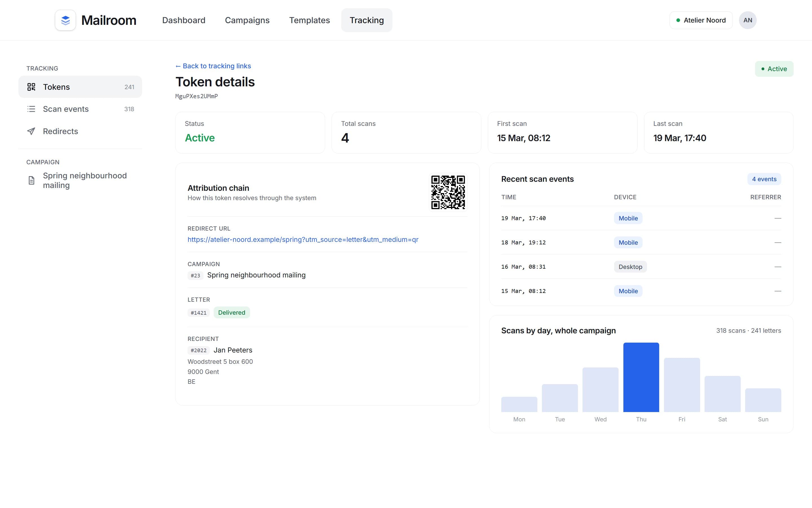The height and width of the screenshot is (508, 812).
Task: Click the Delivered letter status badge
Action: 231,312
